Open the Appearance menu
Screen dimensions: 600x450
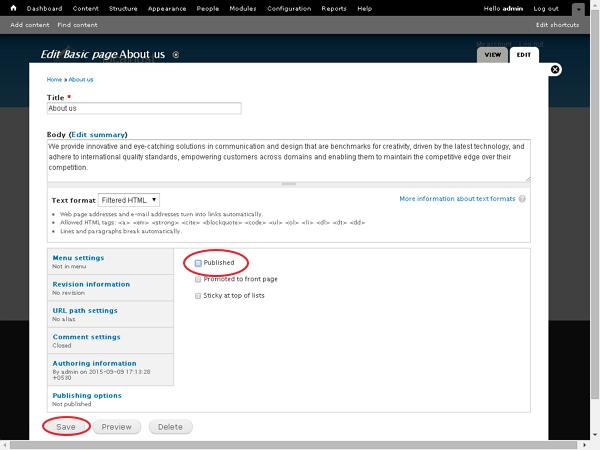[x=167, y=8]
